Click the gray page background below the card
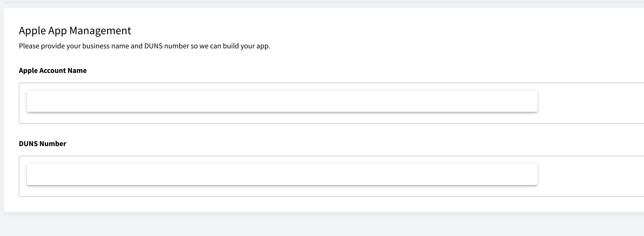This screenshot has width=644, height=236. 322,224
